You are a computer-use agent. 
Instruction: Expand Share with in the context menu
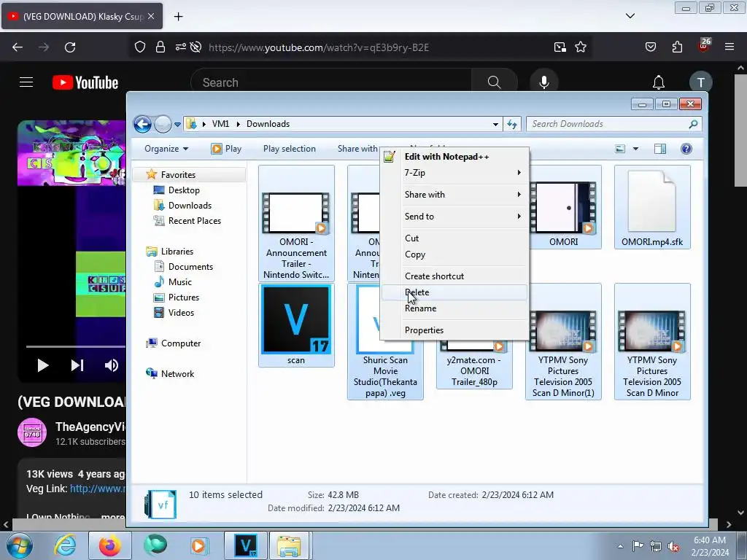coord(454,194)
